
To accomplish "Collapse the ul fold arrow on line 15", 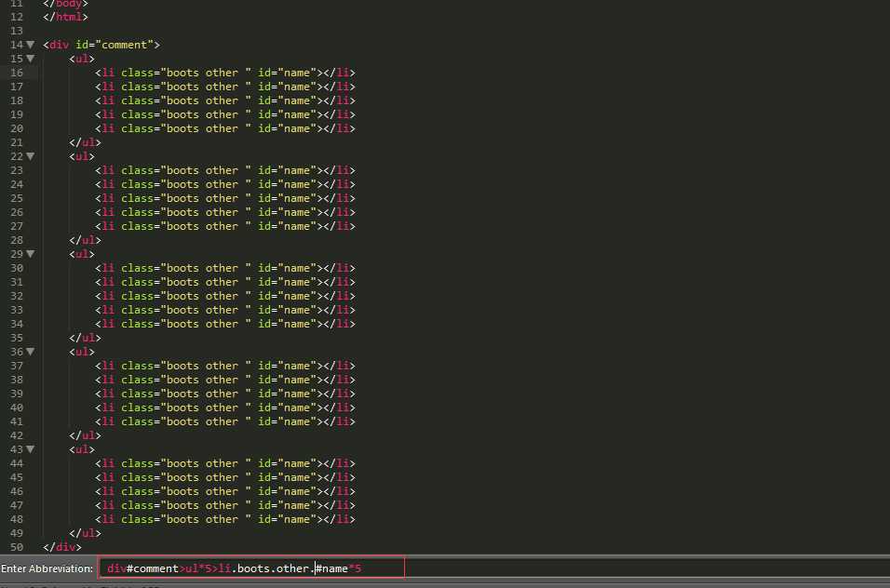I will (x=31, y=59).
